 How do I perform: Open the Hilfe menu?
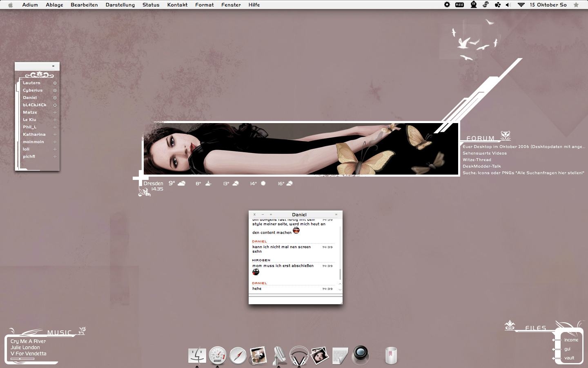pos(254,5)
